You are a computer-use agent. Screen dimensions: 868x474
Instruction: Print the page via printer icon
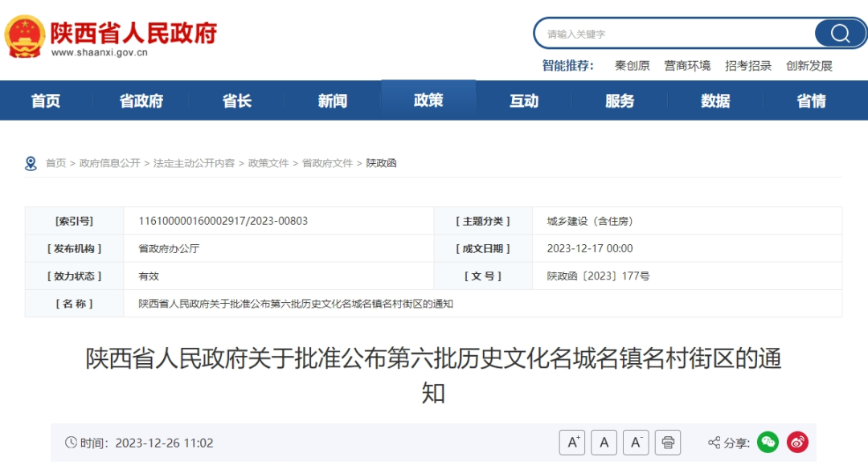click(x=668, y=443)
